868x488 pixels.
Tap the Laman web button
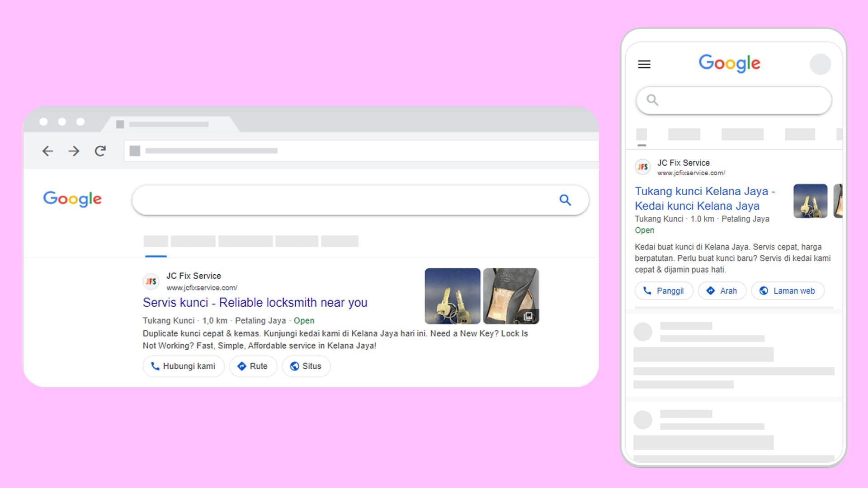pyautogui.click(x=788, y=291)
